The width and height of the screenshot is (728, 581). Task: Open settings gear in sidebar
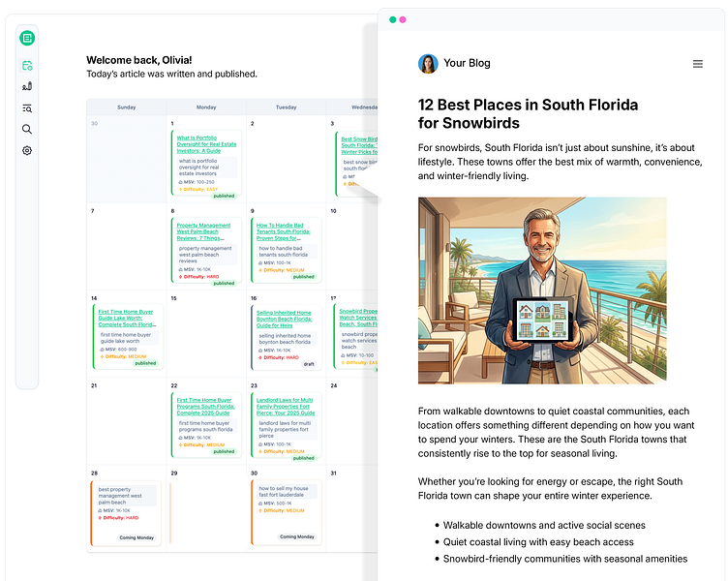[x=27, y=150]
